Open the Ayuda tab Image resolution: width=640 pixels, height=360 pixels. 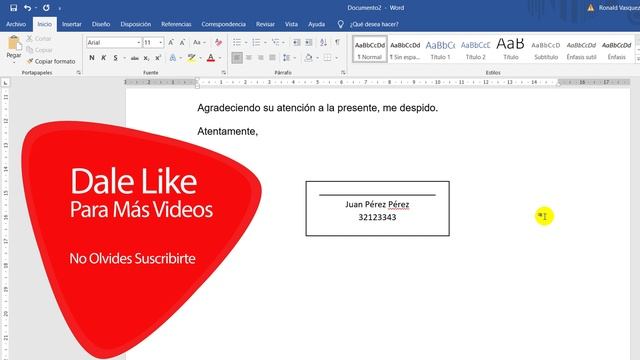(316, 24)
